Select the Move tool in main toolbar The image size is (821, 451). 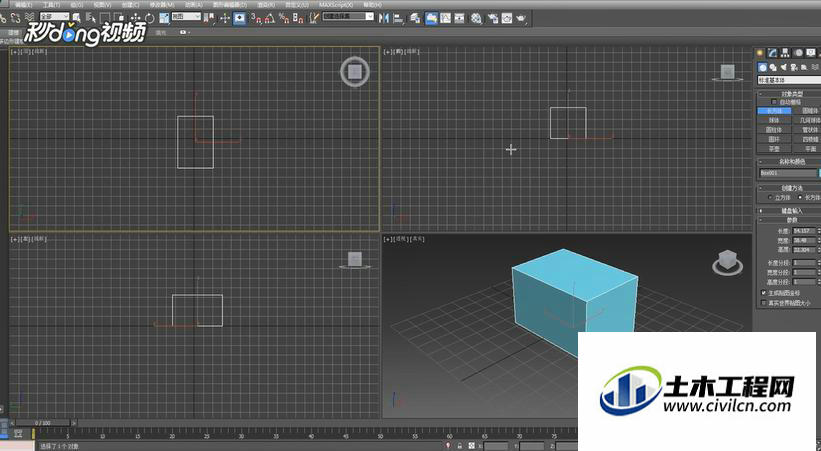(136, 18)
